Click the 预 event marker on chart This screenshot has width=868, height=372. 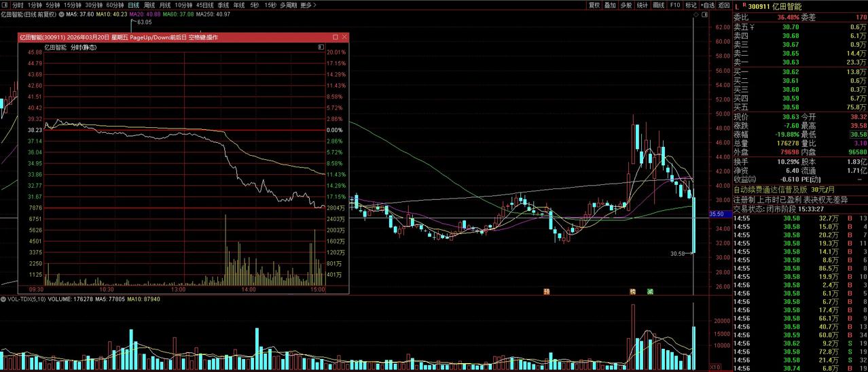(x=546, y=291)
